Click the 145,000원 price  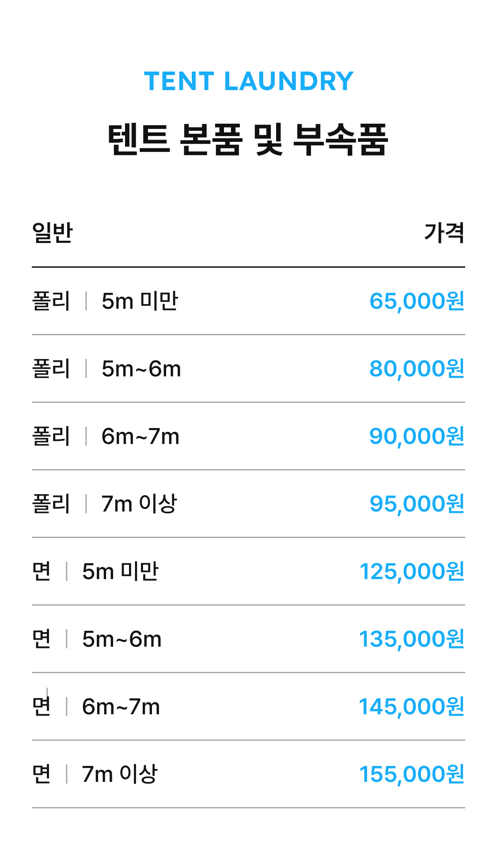pos(412,707)
